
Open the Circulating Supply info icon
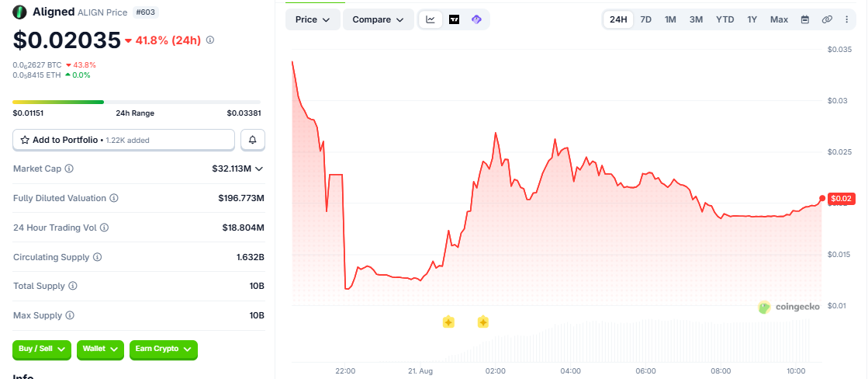(98, 257)
